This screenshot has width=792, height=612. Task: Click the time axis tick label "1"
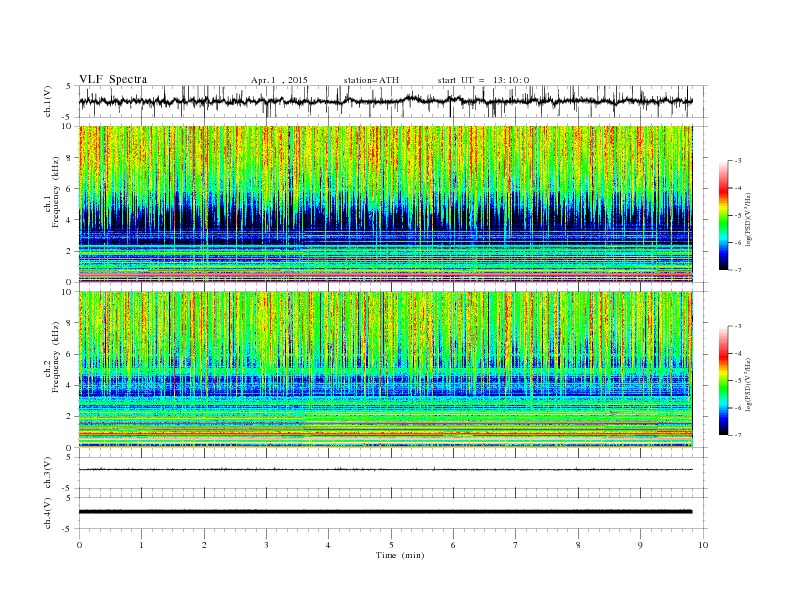pos(141,545)
